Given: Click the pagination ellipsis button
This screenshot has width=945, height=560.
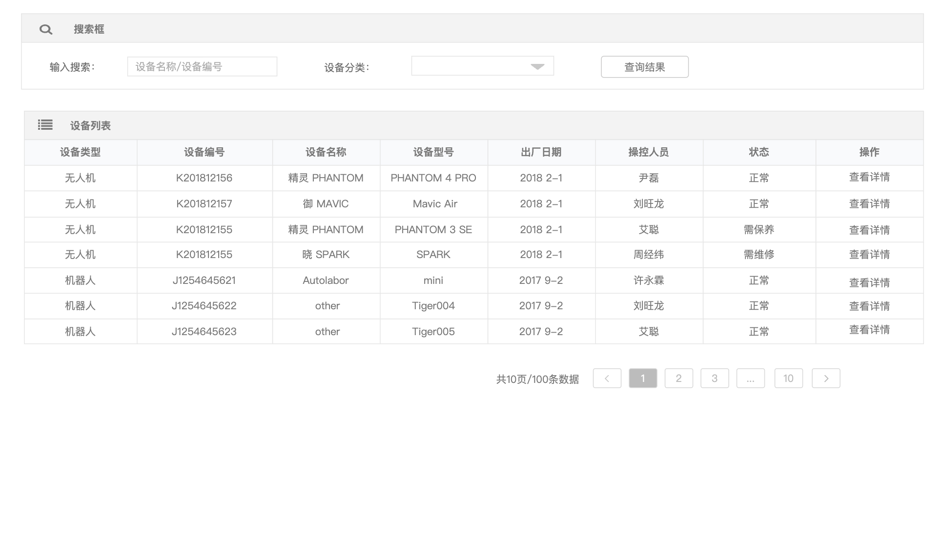Looking at the screenshot, I should (x=750, y=379).
